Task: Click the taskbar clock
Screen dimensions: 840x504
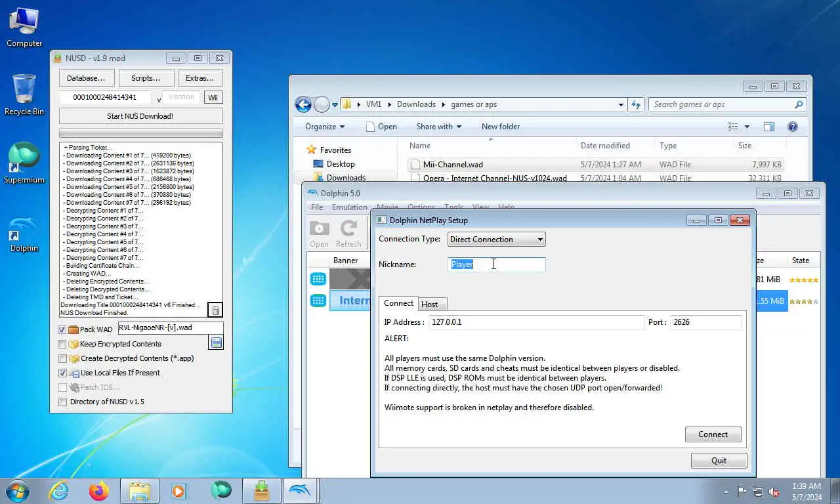Action: (806, 491)
